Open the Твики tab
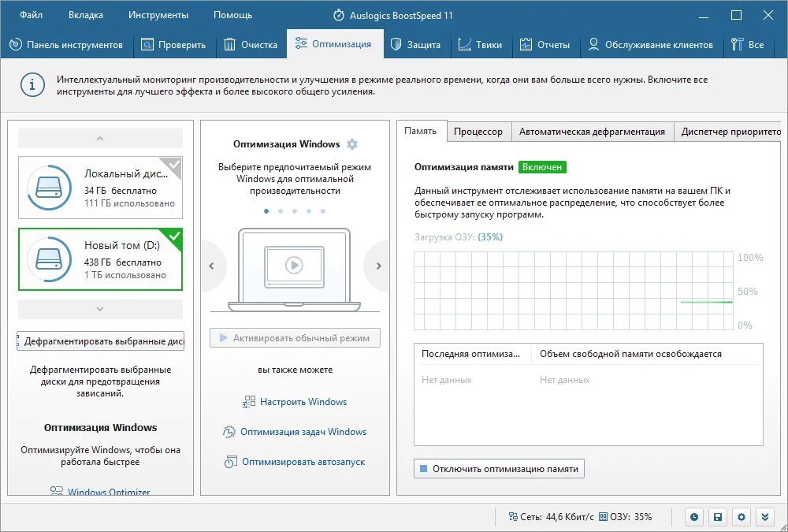The width and height of the screenshot is (788, 532). pyautogui.click(x=481, y=45)
